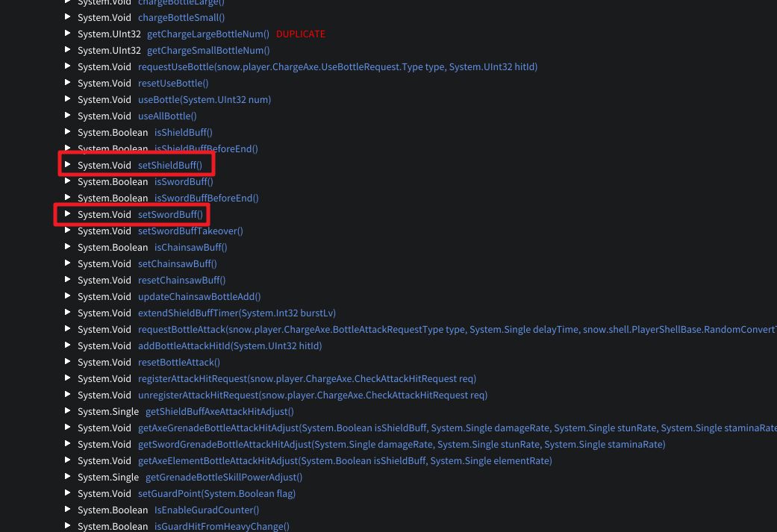Click the setSwordBuff() method name
Image resolution: width=777 pixels, height=532 pixels.
point(170,214)
